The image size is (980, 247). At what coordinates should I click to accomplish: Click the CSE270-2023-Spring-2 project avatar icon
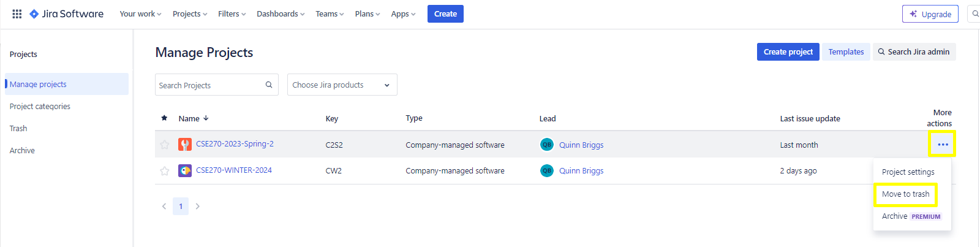tap(184, 145)
